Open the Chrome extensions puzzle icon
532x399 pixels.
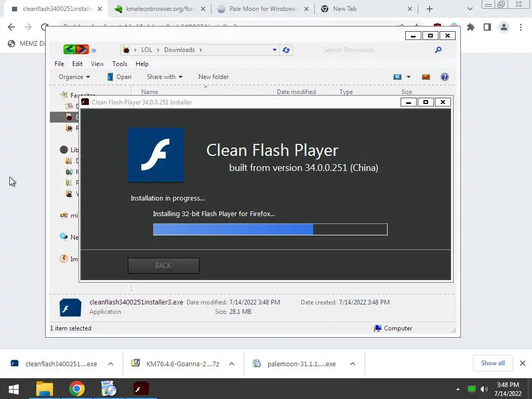471,27
